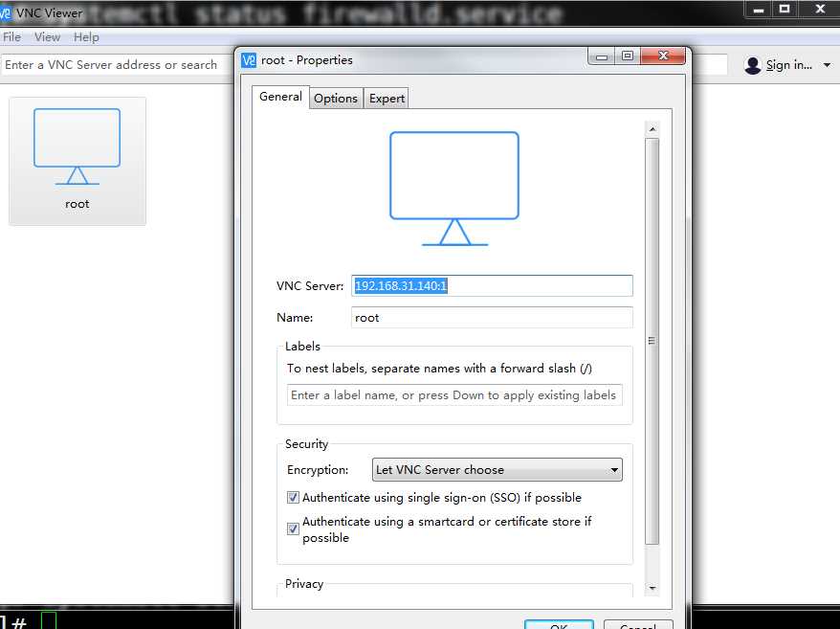The image size is (840, 629).
Task: Click the OK button in Properties
Action: click(559, 625)
